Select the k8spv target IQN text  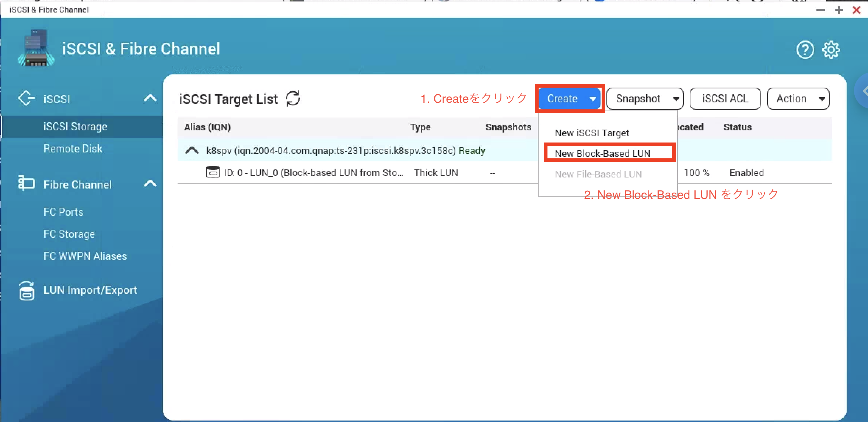pos(331,151)
